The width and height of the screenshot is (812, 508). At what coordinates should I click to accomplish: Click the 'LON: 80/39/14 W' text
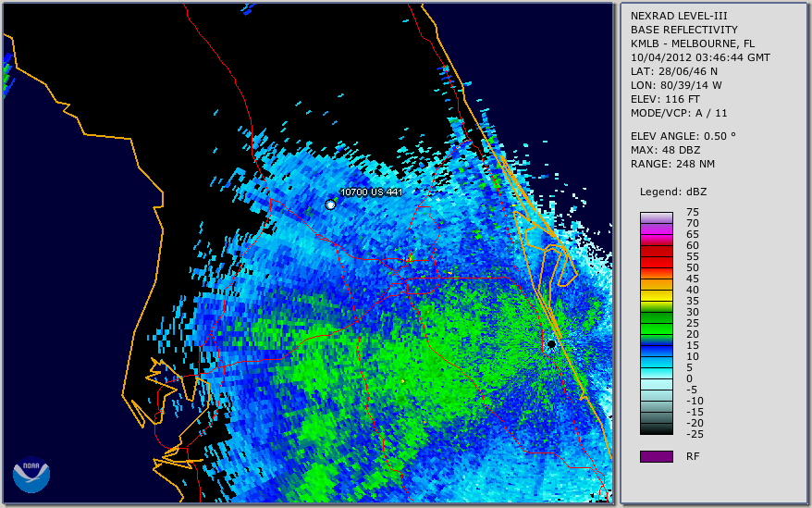click(x=676, y=85)
